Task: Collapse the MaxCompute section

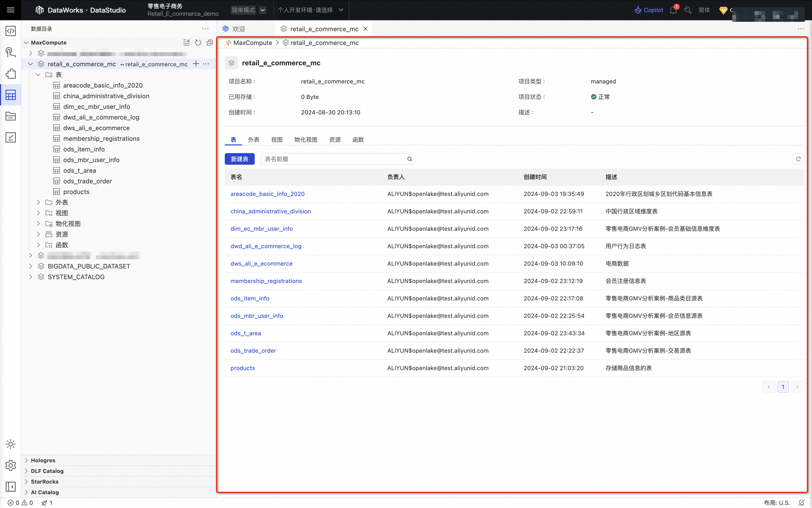Action: point(26,43)
